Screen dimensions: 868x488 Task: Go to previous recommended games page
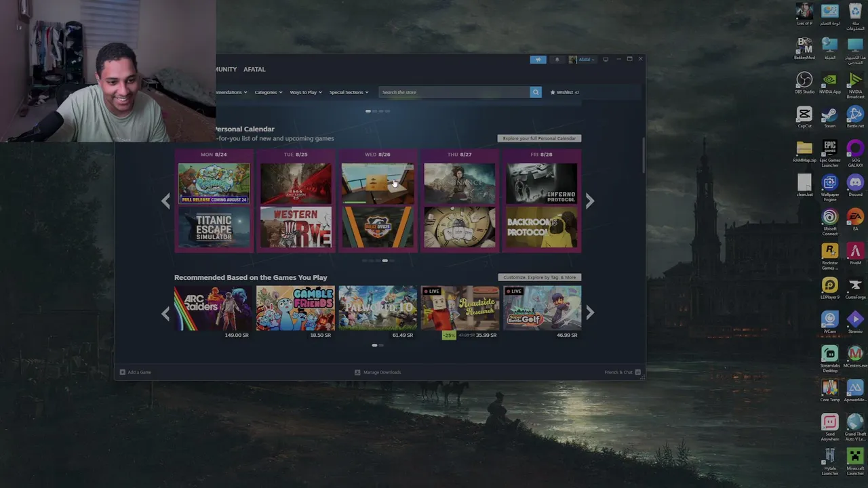click(165, 312)
